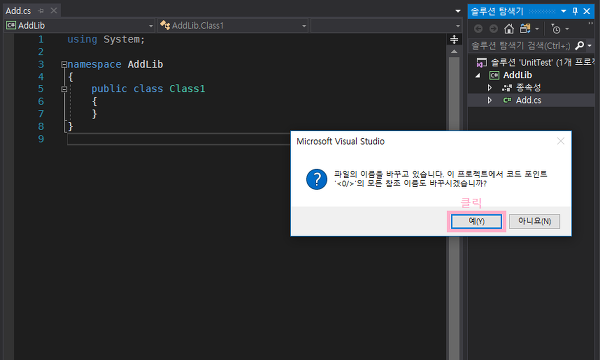
Task: Toggle auto-hide pin on Solution Explorer
Action: 575,11
